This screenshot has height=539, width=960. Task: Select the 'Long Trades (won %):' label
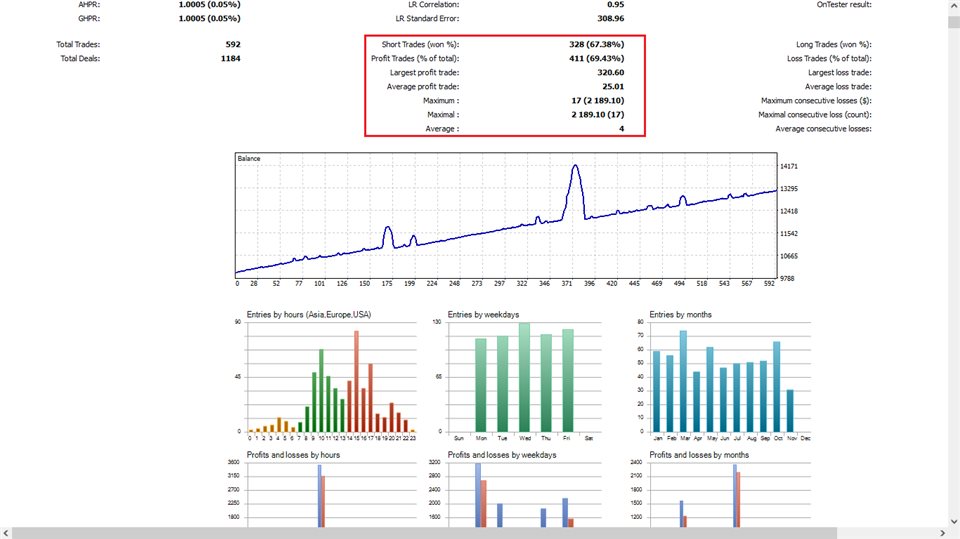point(834,44)
